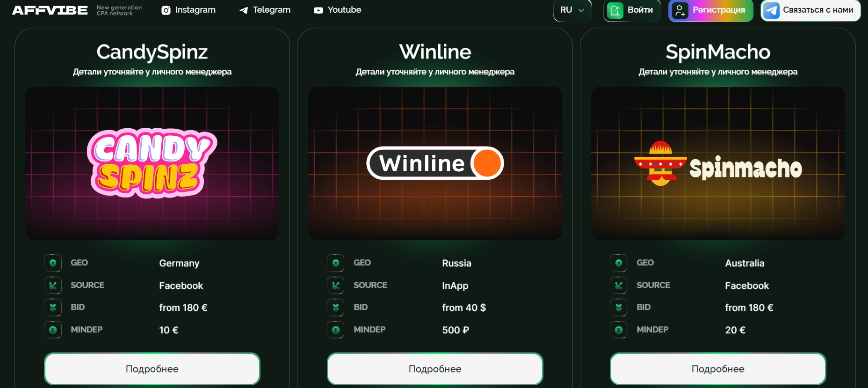Click the GEO pin icon on SpinMacho card
Screen dimensions: 868x388
click(x=619, y=263)
